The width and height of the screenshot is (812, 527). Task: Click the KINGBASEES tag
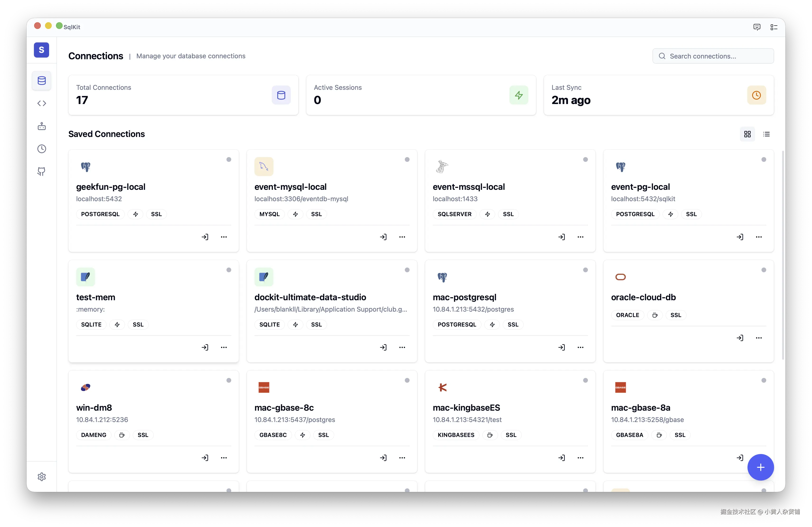pyautogui.click(x=456, y=435)
